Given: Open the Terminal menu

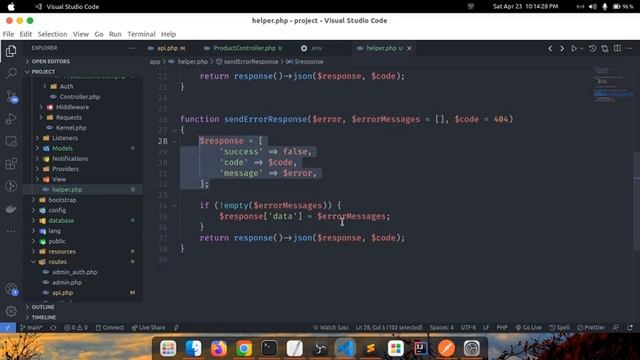Looking at the screenshot, I should (141, 34).
